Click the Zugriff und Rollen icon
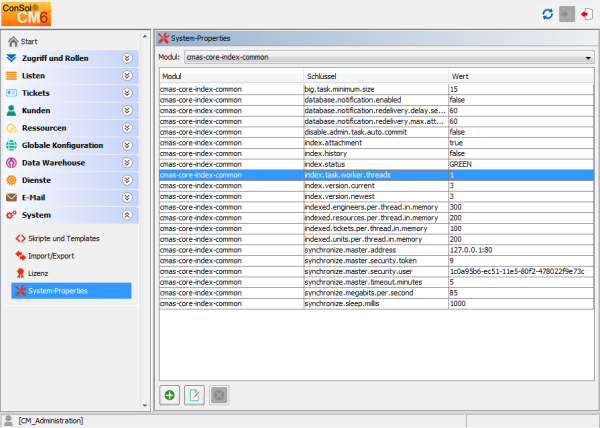Viewport: 600px width, 428px height. [x=11, y=58]
